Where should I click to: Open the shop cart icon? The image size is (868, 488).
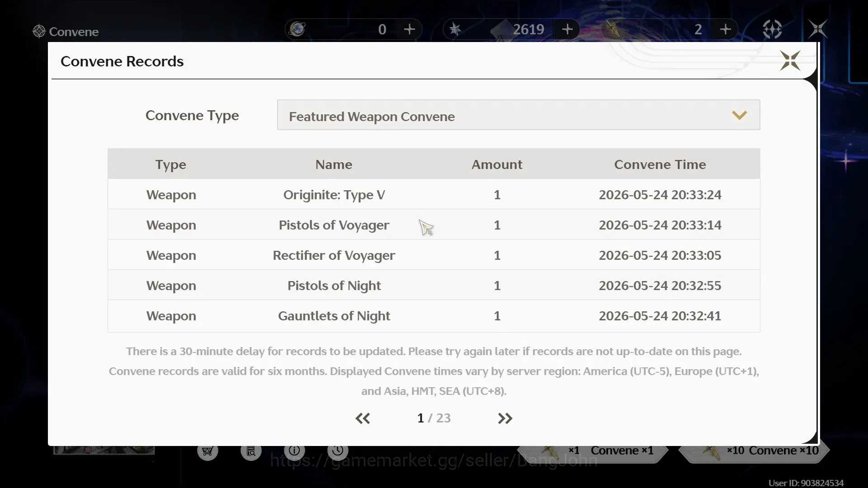coord(208,451)
